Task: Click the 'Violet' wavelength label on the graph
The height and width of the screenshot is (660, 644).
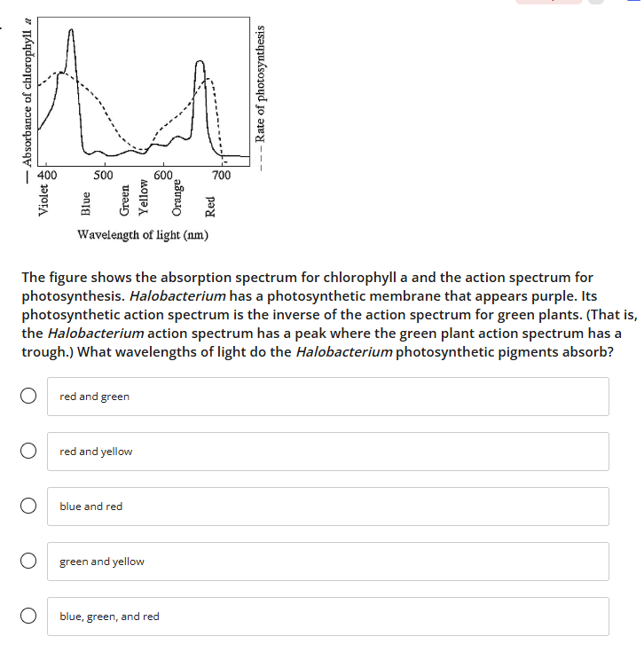Action: [43, 201]
